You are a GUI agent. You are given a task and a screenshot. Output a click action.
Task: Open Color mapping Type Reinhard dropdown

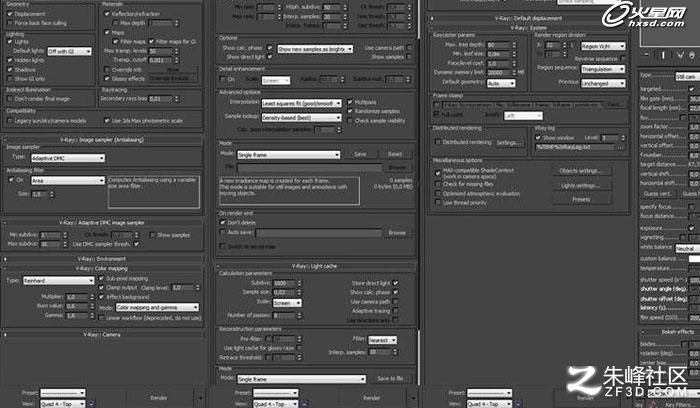click(58, 281)
